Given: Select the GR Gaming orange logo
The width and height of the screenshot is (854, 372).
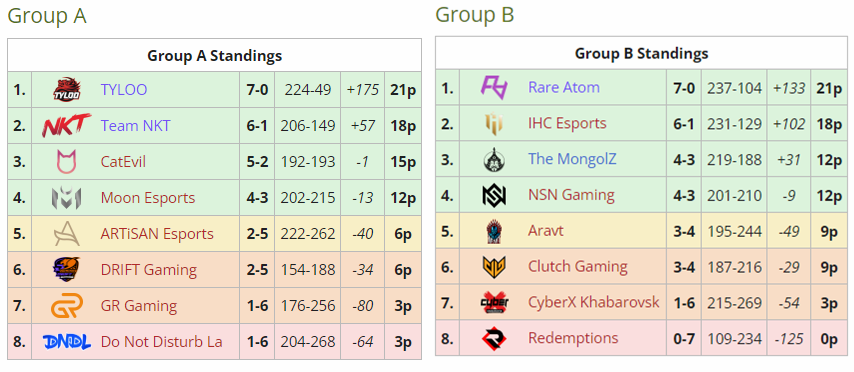Looking at the screenshot, I should [x=66, y=306].
